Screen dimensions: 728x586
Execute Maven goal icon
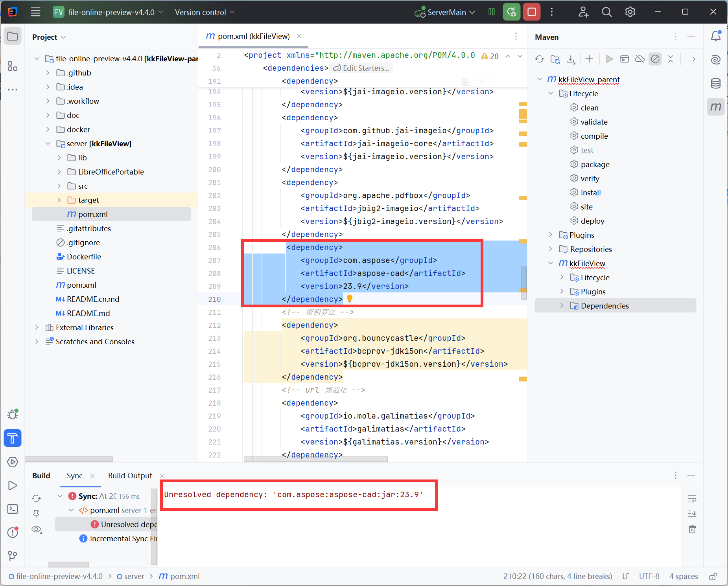tap(625, 59)
